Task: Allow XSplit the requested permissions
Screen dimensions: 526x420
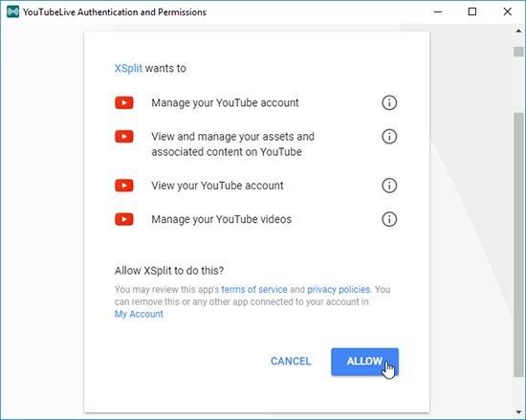Action: coord(364,362)
